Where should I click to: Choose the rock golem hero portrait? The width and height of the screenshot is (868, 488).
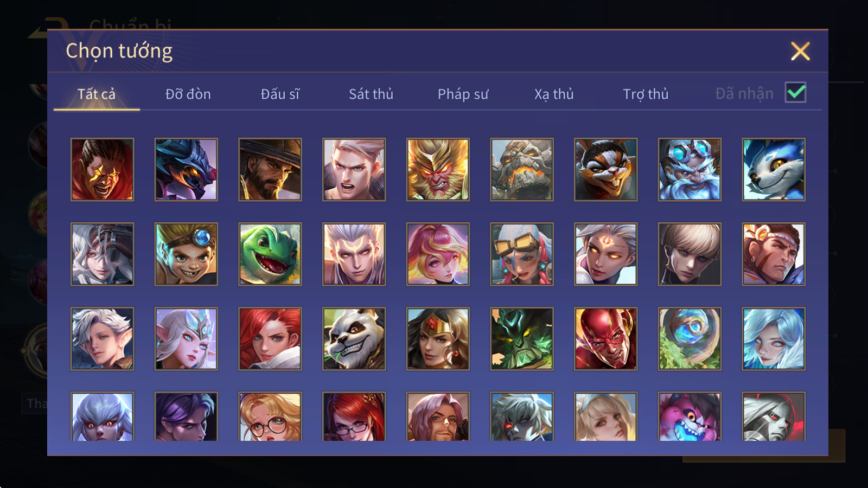(522, 170)
